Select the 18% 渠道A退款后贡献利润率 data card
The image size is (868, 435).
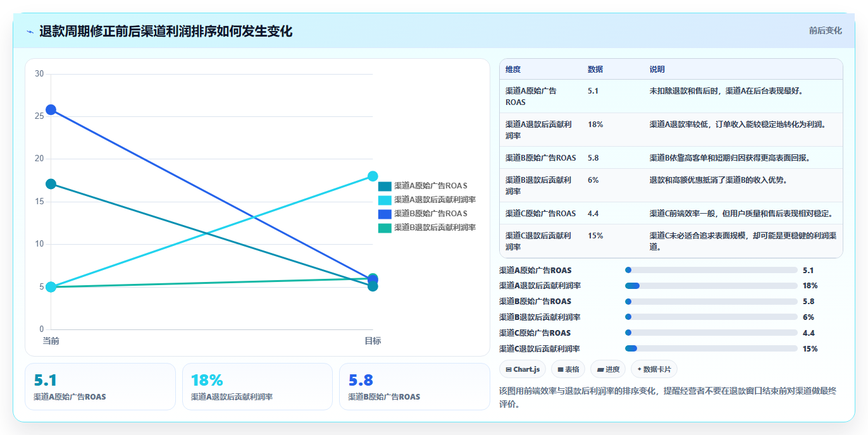click(x=257, y=386)
